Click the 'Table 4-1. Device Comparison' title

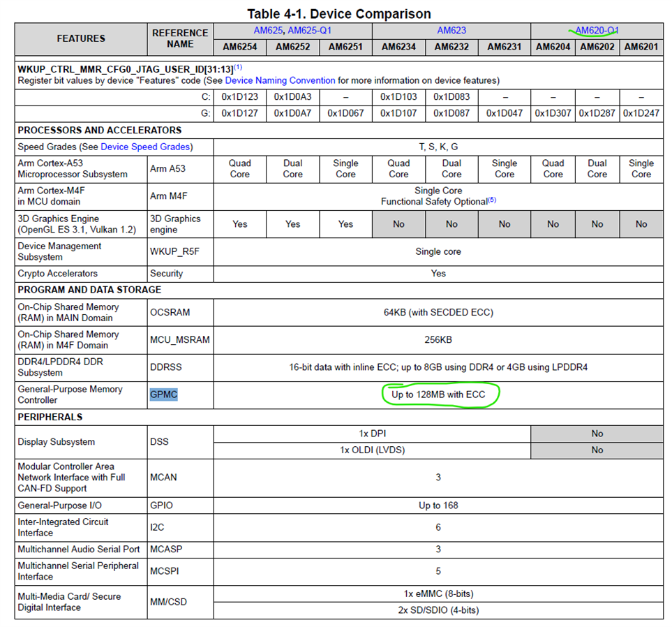click(339, 14)
